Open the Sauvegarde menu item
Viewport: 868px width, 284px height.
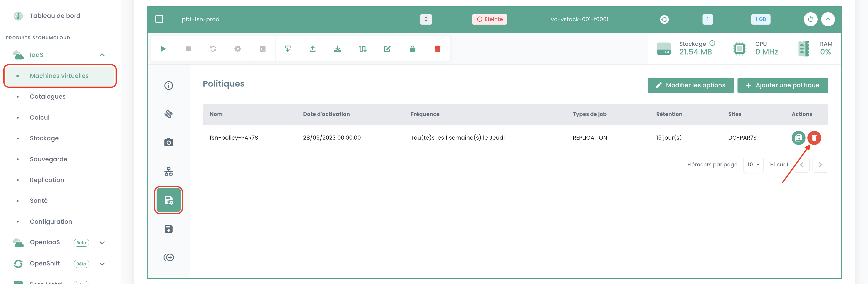(x=48, y=159)
